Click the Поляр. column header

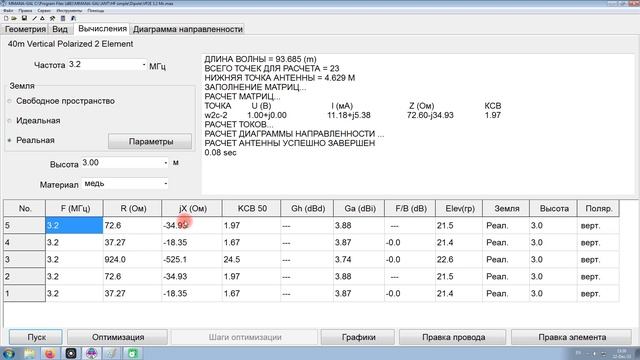[x=598, y=209]
